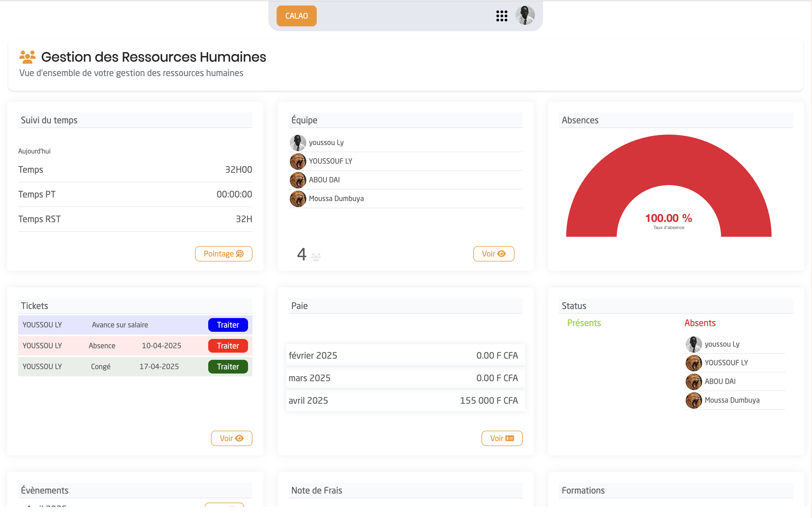Click the Absents status heading

[x=700, y=323]
